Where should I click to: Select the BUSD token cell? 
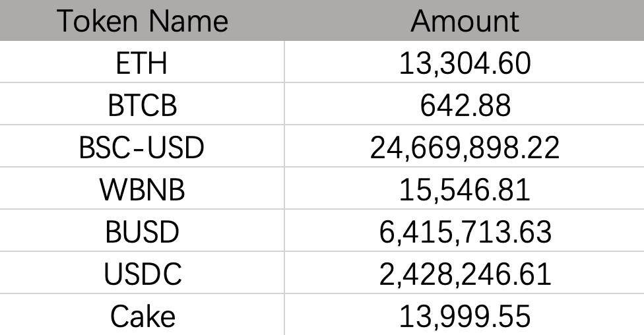[142, 231]
